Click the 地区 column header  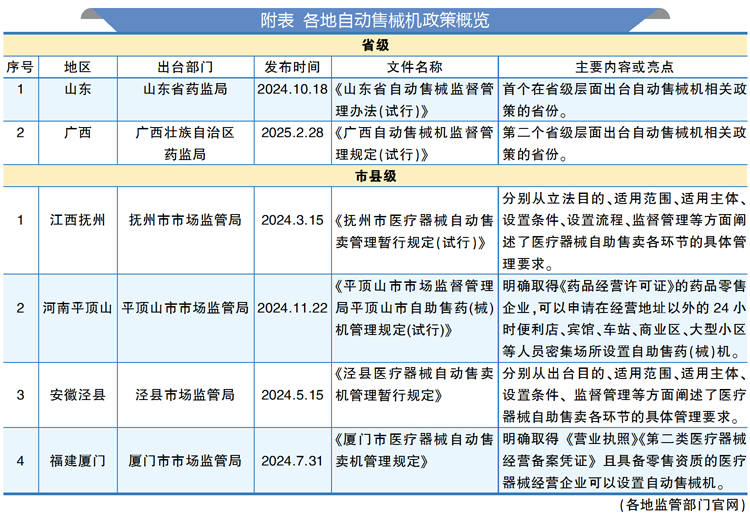click(x=77, y=67)
